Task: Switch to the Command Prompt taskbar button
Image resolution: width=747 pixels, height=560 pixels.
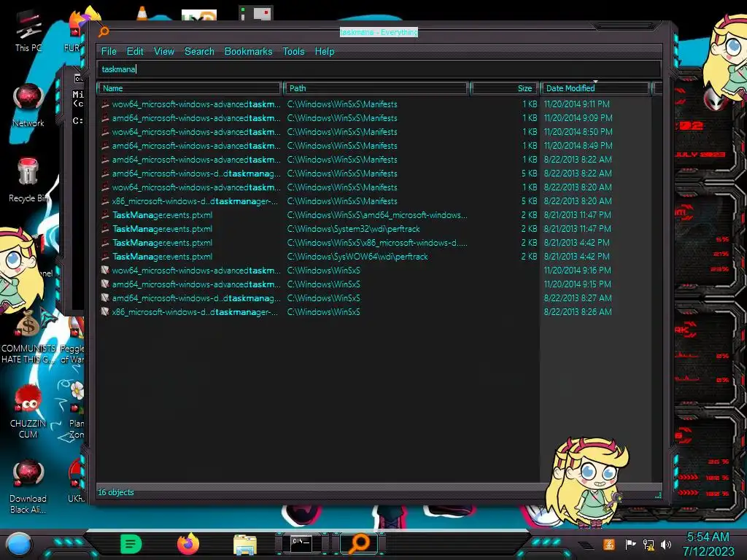Action: click(x=301, y=544)
